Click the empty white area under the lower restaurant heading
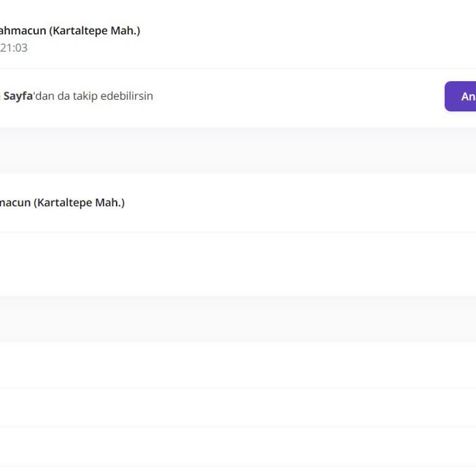Screen dimensions: 476x476 (x=238, y=263)
